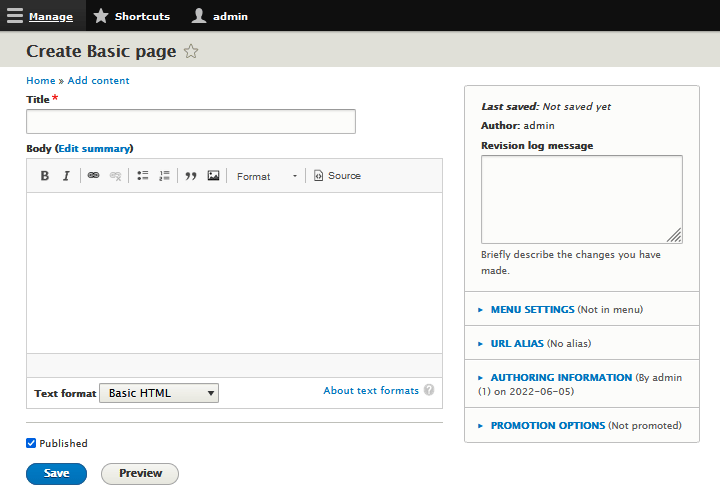Open the Format dropdown in toolbar

pyautogui.click(x=266, y=176)
